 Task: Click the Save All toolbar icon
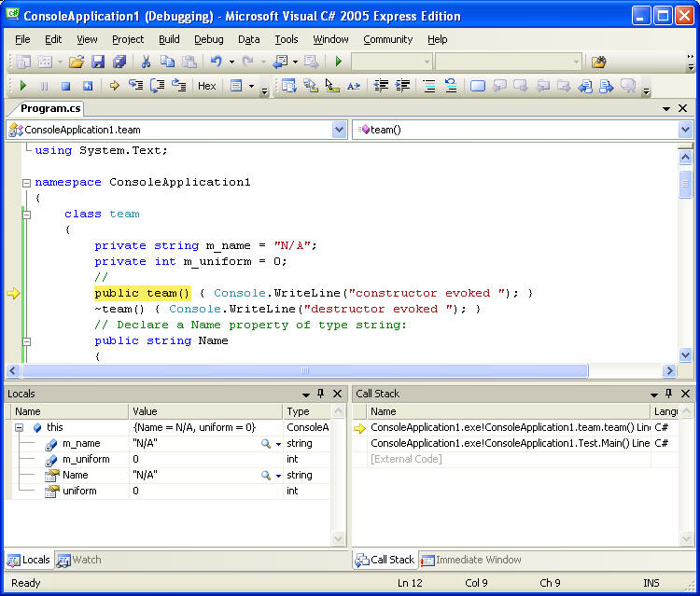point(119,62)
